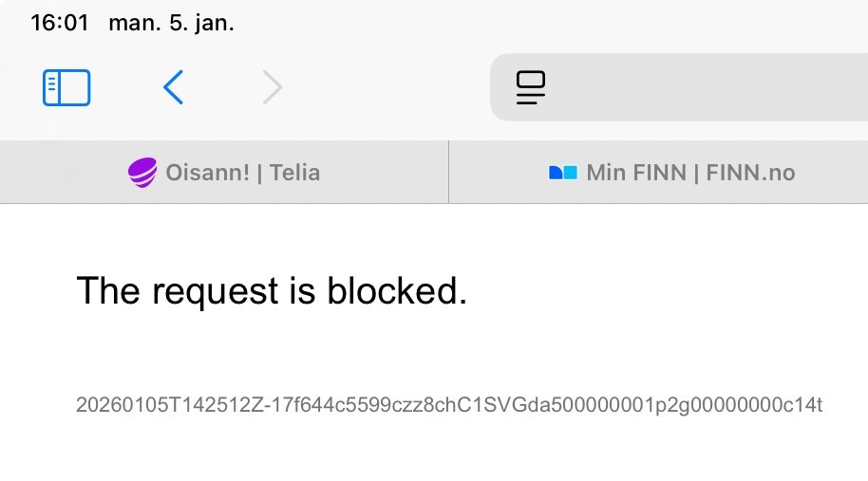
Task: Click the blue FINN.no favicon
Action: 563,173
